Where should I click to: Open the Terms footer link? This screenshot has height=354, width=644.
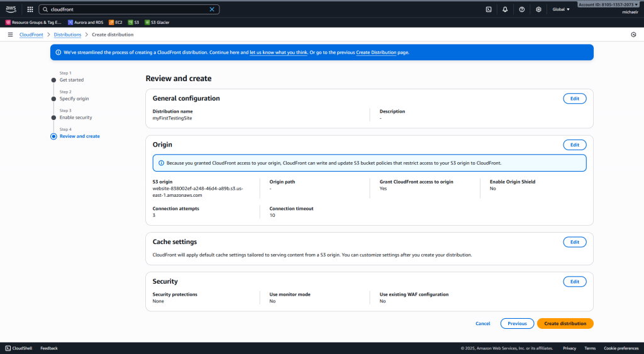pos(590,348)
